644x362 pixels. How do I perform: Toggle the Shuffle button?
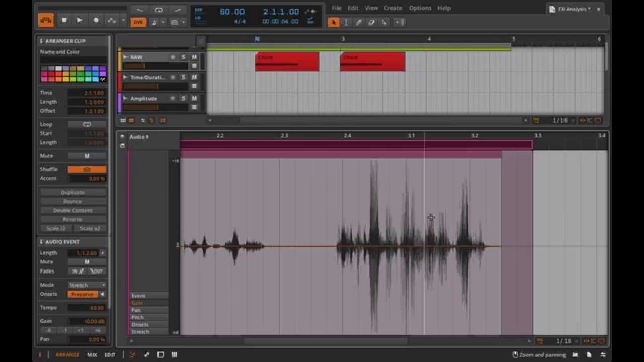click(87, 169)
